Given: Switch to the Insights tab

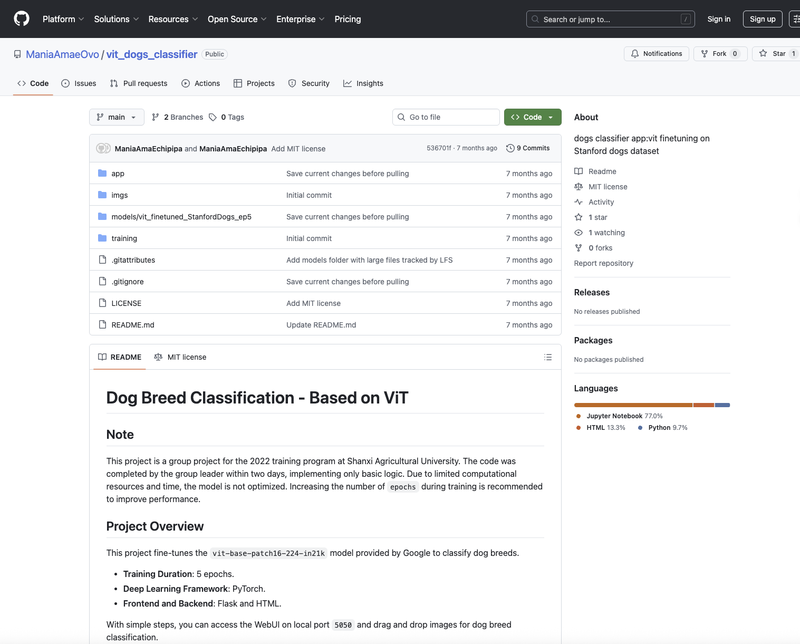Looking at the screenshot, I should tap(363, 83).
